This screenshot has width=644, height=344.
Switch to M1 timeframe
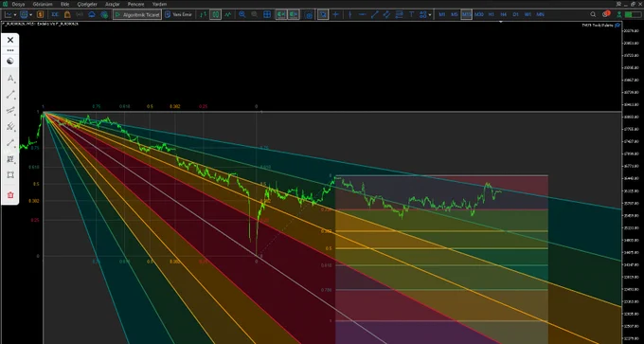442,14
